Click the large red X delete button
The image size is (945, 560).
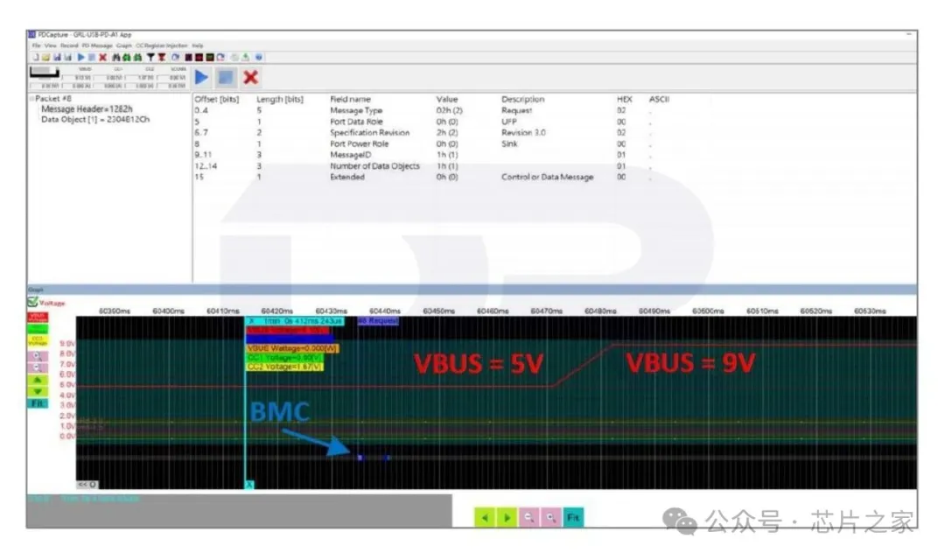coord(250,77)
